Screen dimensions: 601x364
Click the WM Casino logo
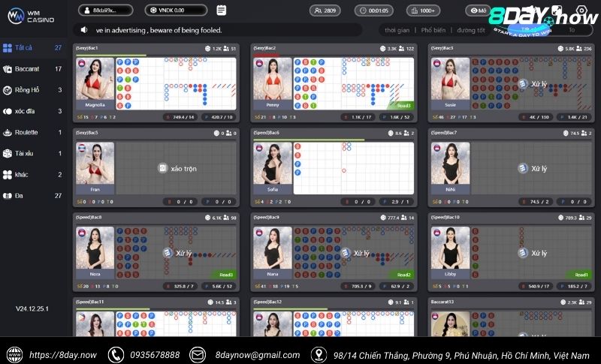tap(27, 14)
